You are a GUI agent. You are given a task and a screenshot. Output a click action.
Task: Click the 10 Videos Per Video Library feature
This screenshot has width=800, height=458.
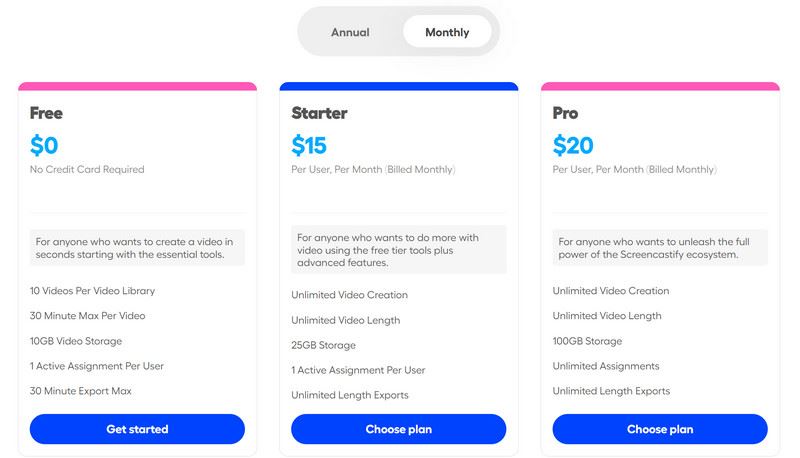(x=92, y=291)
